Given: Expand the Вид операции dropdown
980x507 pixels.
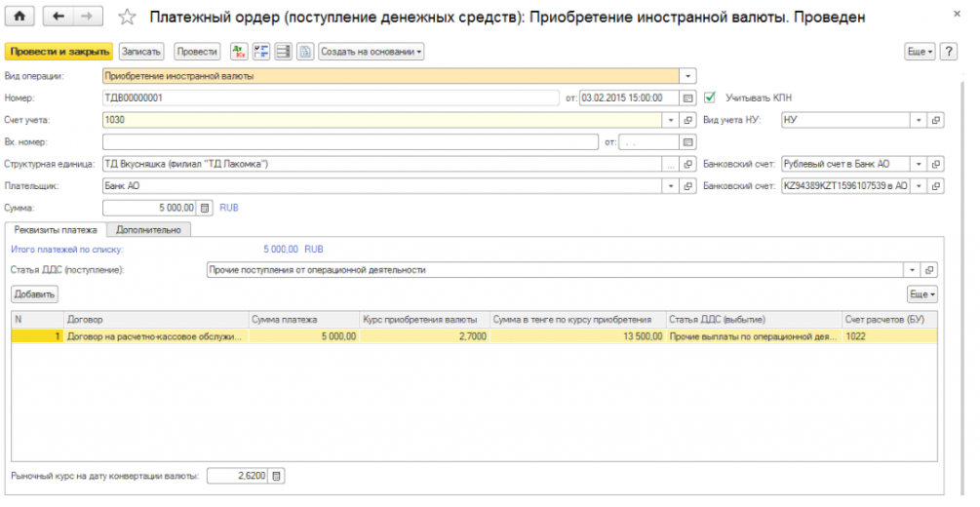Looking at the screenshot, I should [687, 75].
